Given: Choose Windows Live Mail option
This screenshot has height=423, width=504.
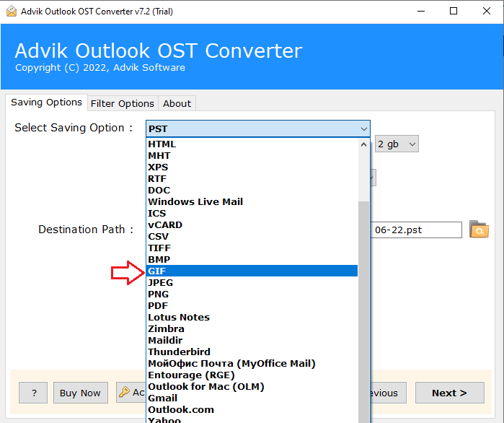Looking at the screenshot, I should [252, 201].
